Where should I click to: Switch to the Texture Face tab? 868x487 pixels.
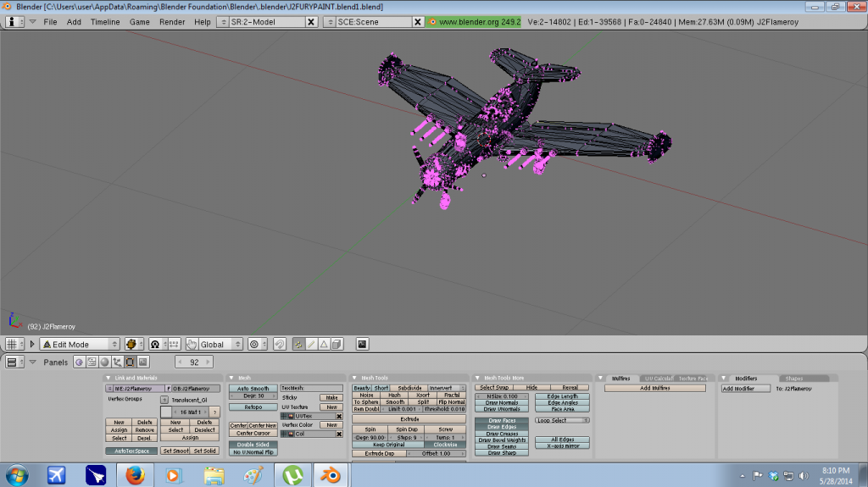click(x=693, y=379)
